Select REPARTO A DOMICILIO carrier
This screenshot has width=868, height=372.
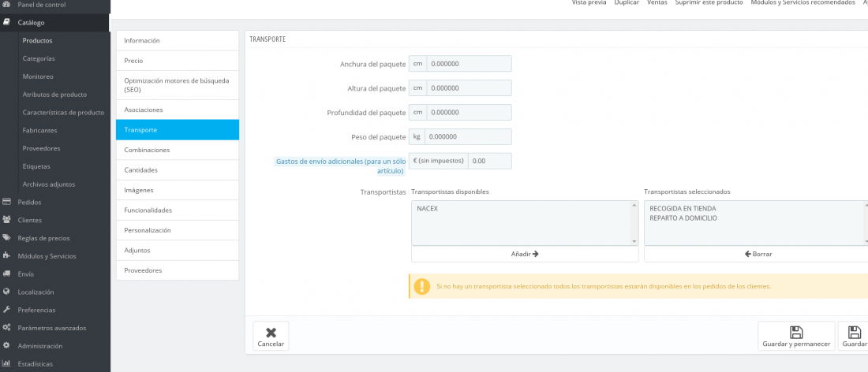click(x=683, y=218)
